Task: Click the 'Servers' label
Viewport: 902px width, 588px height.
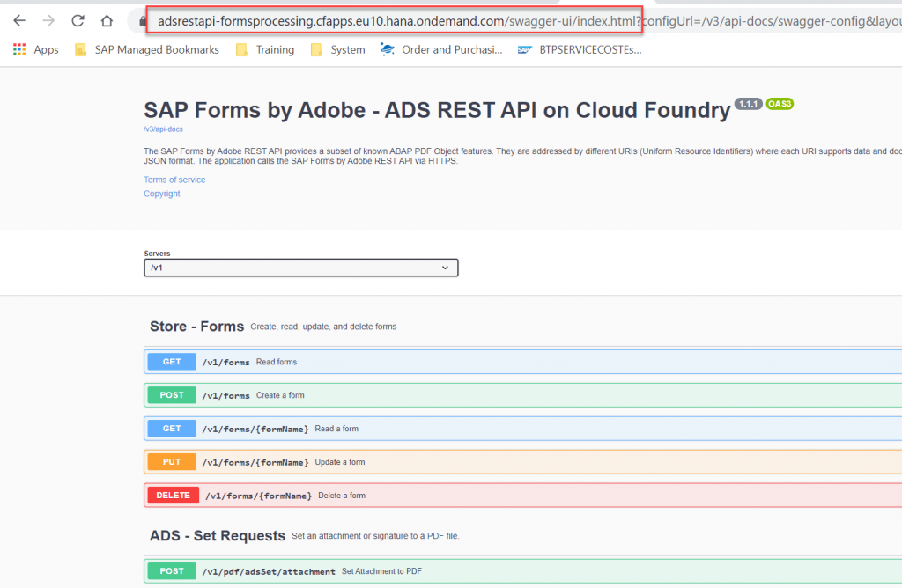Action: (157, 254)
